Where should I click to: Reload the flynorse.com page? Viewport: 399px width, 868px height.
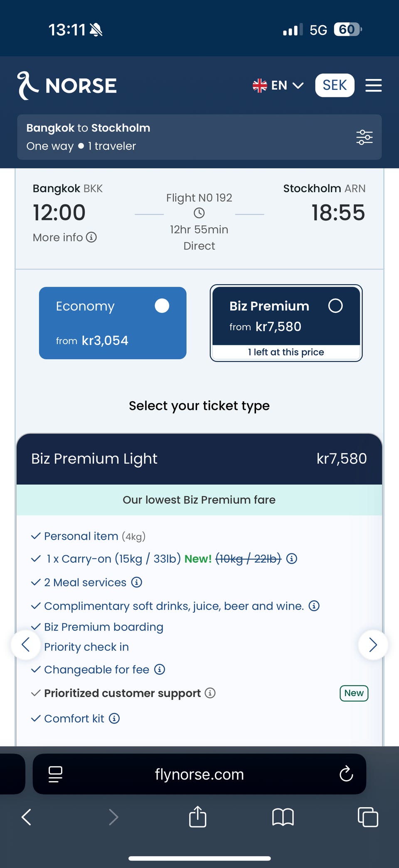click(346, 774)
